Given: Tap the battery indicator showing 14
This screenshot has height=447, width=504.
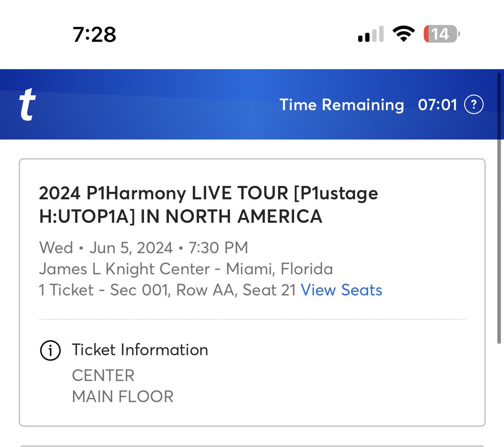Looking at the screenshot, I should (x=442, y=34).
